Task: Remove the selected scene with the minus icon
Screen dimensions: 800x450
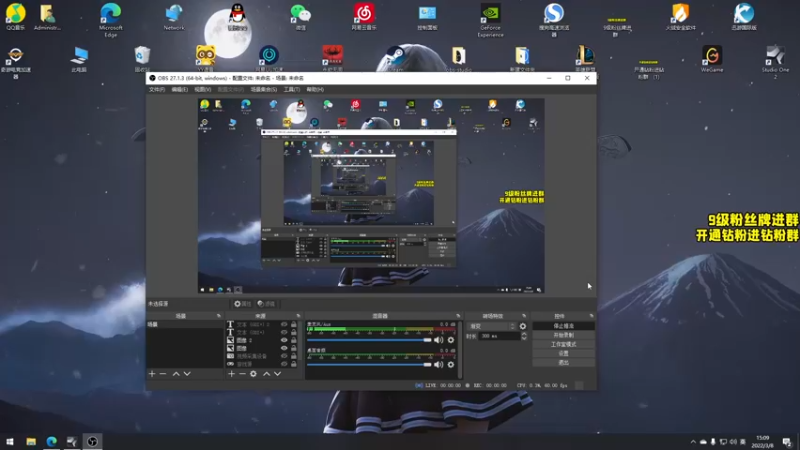Action: click(x=163, y=374)
